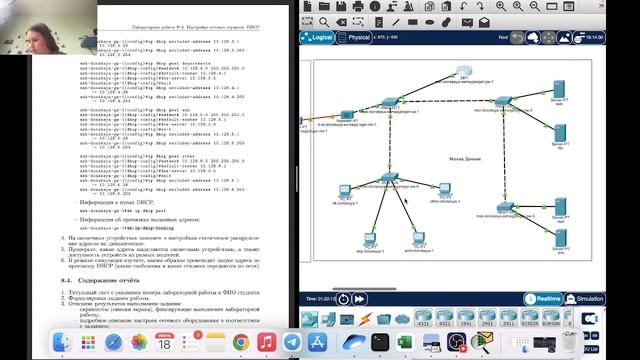Undo the last action

(463, 6)
